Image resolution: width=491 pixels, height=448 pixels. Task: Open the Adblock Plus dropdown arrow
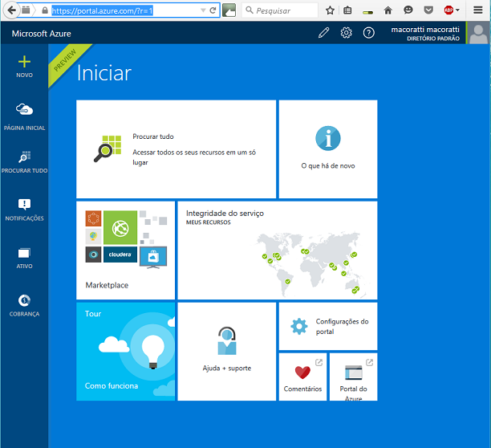457,10
